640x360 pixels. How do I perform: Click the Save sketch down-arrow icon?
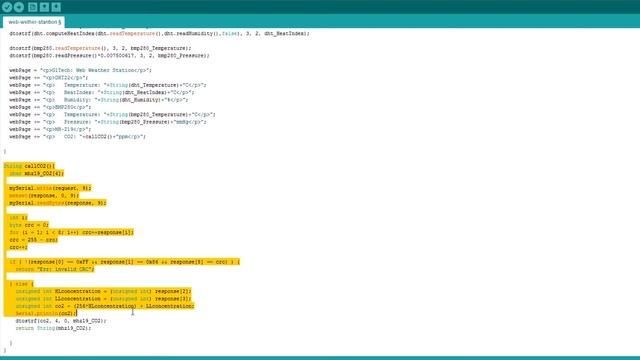click(x=56, y=7)
